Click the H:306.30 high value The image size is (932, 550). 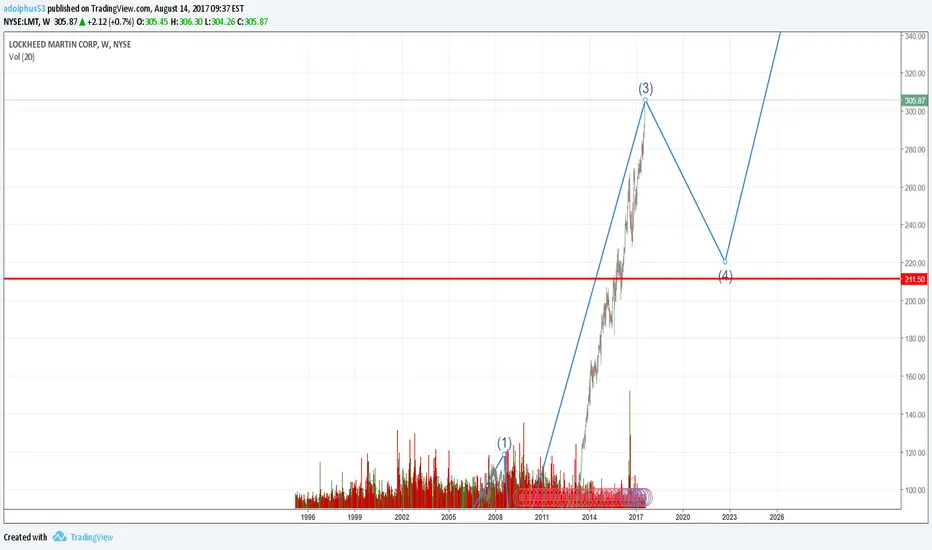187,22
